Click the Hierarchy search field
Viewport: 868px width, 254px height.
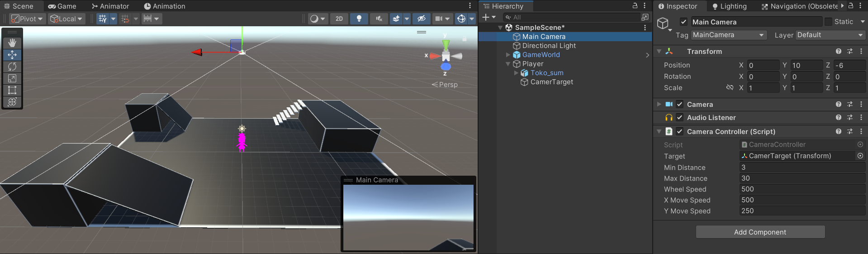click(571, 17)
